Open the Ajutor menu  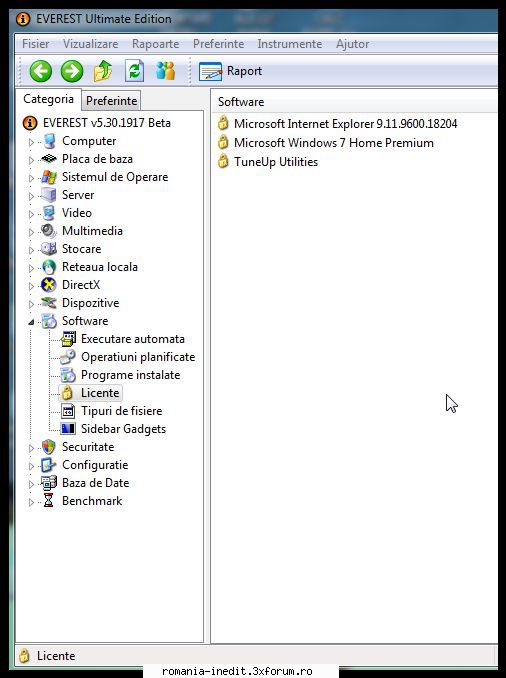[x=352, y=44]
